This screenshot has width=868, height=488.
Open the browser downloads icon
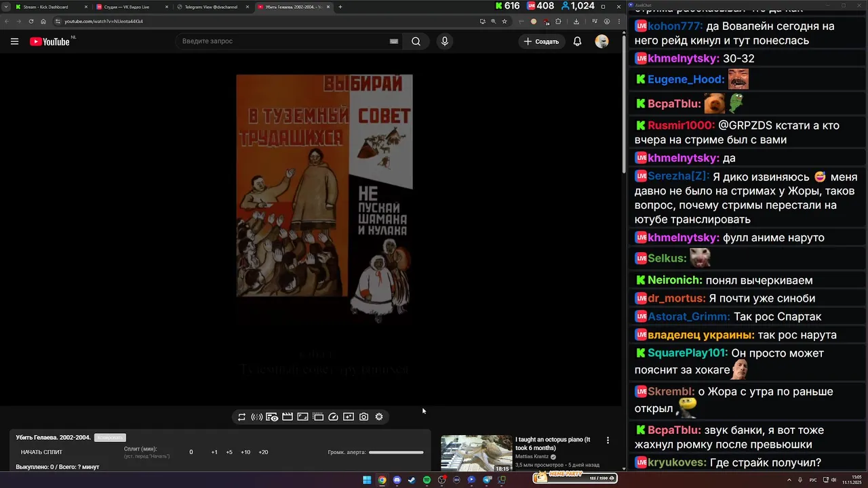click(x=576, y=21)
